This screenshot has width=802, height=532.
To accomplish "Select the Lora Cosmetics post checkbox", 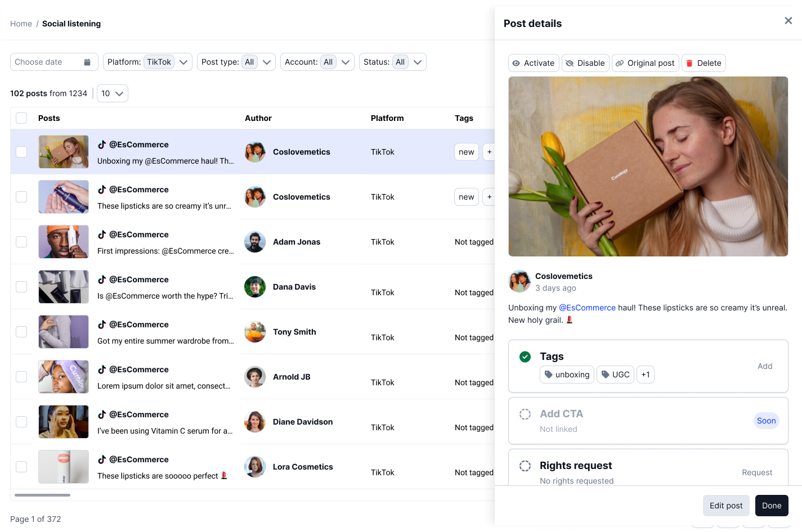I will (21, 467).
